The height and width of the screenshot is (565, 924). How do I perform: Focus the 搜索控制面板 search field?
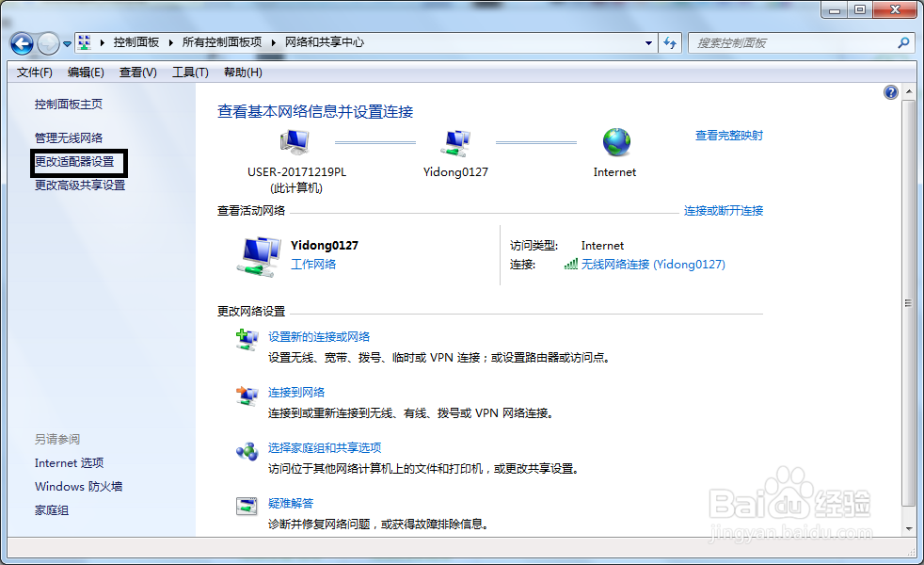coord(792,43)
